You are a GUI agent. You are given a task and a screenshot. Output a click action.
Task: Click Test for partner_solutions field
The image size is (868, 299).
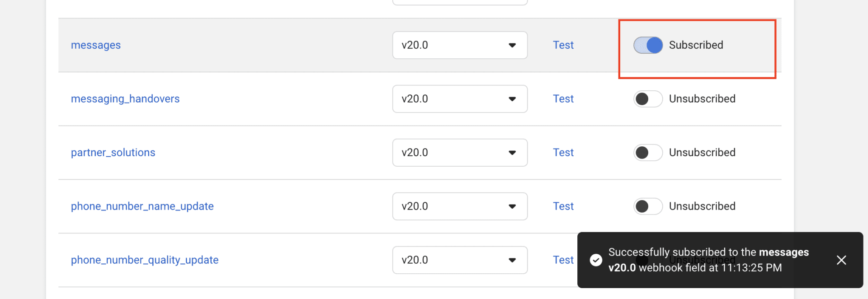563,153
